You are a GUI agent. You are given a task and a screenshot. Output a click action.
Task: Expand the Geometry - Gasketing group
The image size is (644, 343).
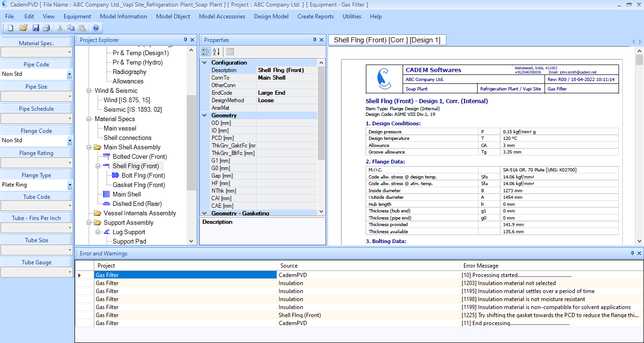[205, 213]
